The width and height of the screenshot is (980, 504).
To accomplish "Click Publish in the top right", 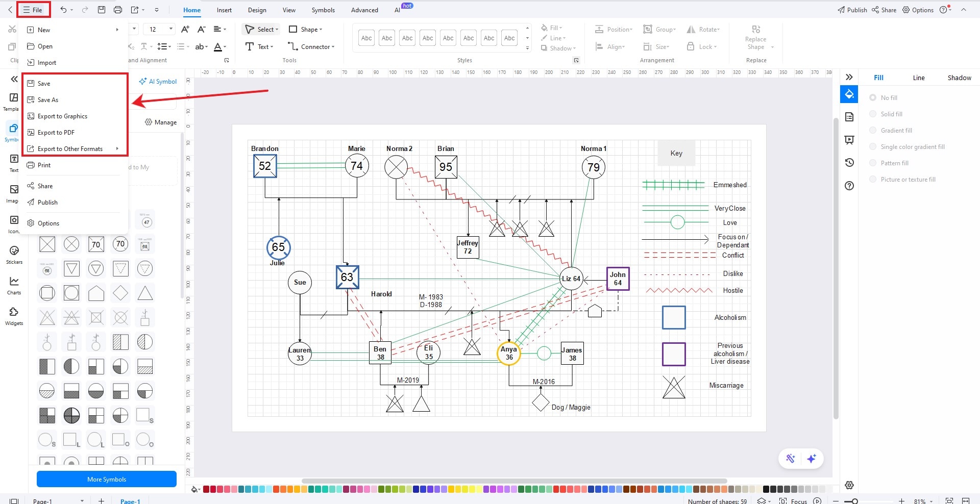I will click(x=852, y=10).
